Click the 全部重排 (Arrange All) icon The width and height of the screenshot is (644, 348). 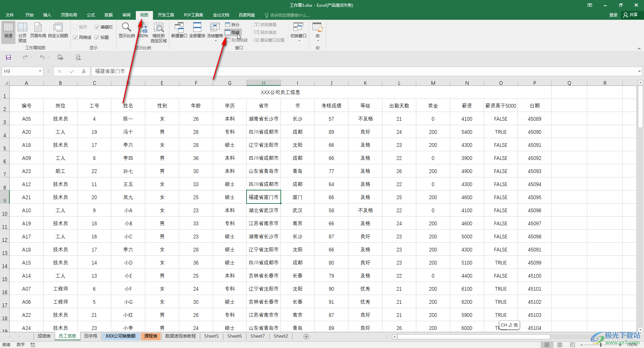tap(197, 30)
